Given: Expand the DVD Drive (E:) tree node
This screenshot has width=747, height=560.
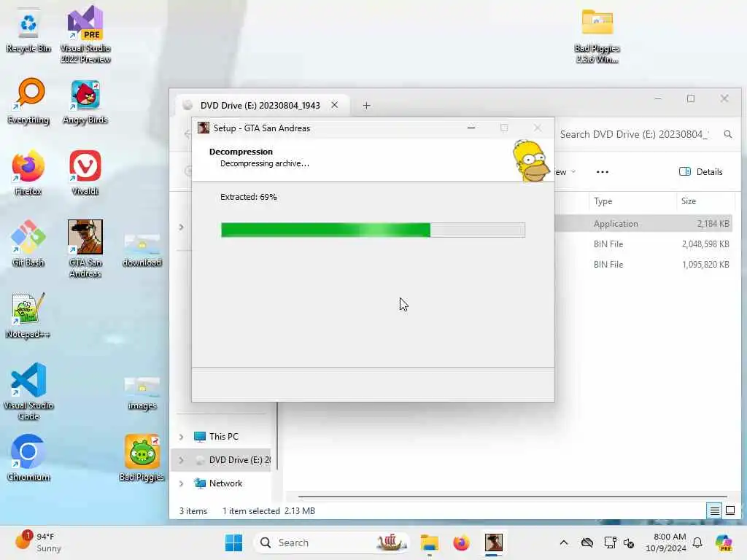Looking at the screenshot, I should tap(182, 460).
